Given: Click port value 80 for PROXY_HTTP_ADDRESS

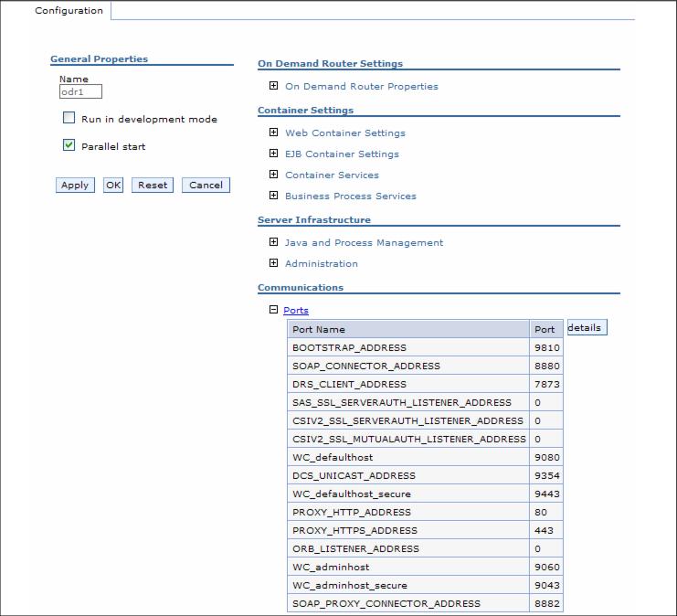Looking at the screenshot, I should pyautogui.click(x=541, y=512).
